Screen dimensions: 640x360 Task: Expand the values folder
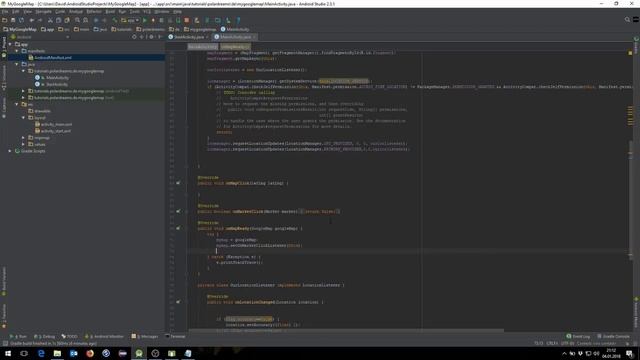coord(23,144)
